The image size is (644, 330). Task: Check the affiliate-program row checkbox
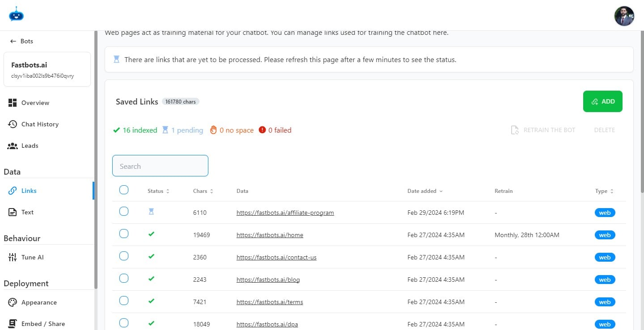tap(124, 211)
